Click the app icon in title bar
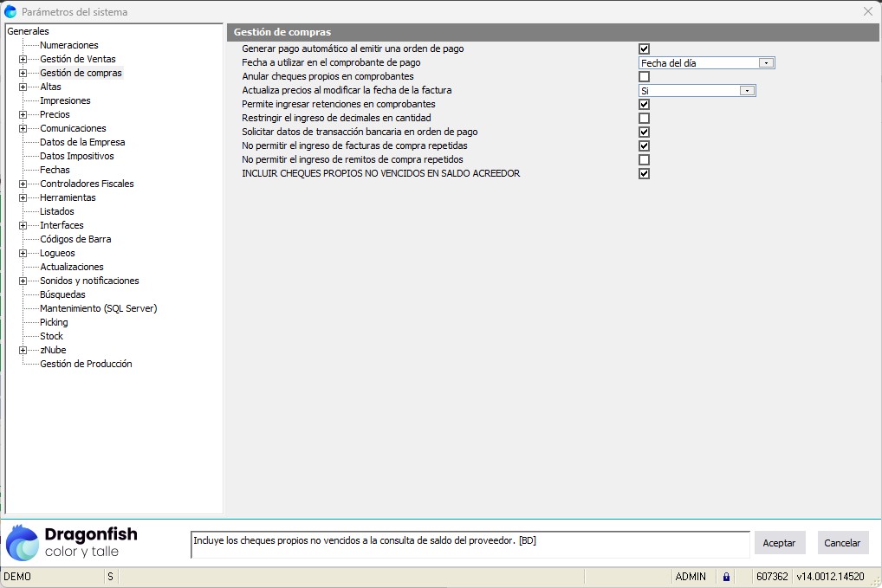The height and width of the screenshot is (588, 882). pyautogui.click(x=10, y=11)
